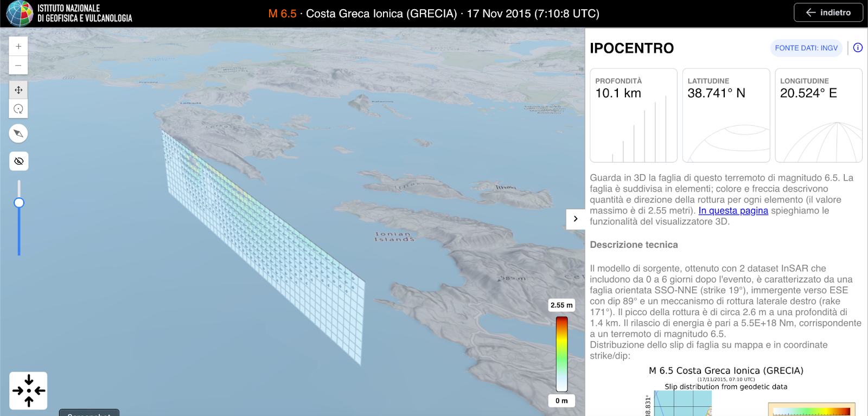
Task: Reset map orientation with the compass
Action: click(x=18, y=133)
